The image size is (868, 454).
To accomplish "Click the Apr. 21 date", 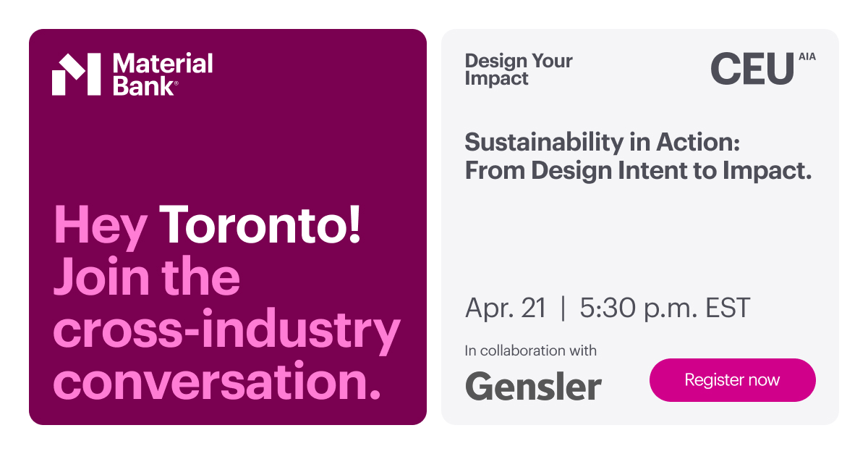I will pyautogui.click(x=506, y=308).
